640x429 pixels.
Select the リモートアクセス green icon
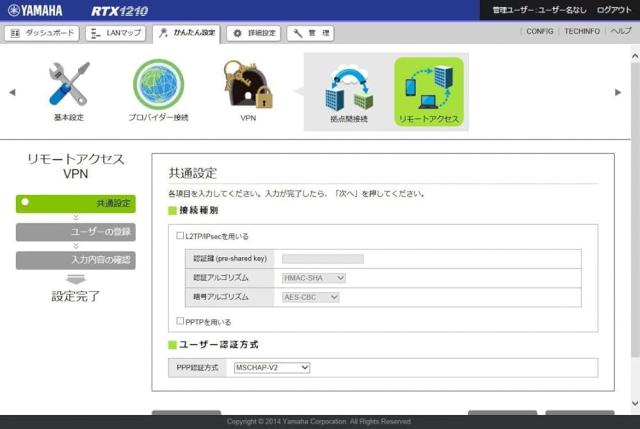coord(429,91)
